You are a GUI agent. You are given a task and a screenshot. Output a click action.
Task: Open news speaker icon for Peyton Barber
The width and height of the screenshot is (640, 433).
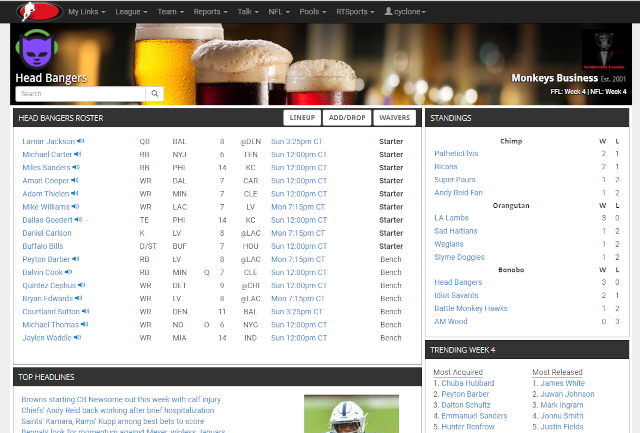pos(76,259)
